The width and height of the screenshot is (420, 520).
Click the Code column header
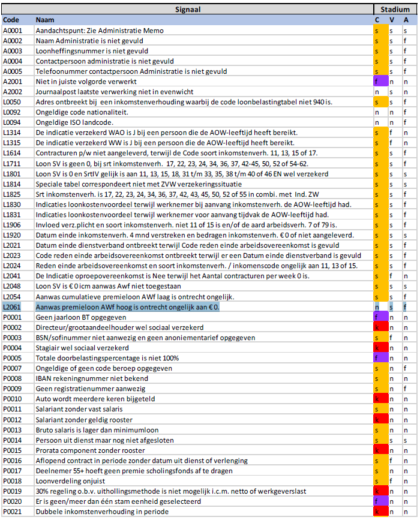[x=18, y=20]
